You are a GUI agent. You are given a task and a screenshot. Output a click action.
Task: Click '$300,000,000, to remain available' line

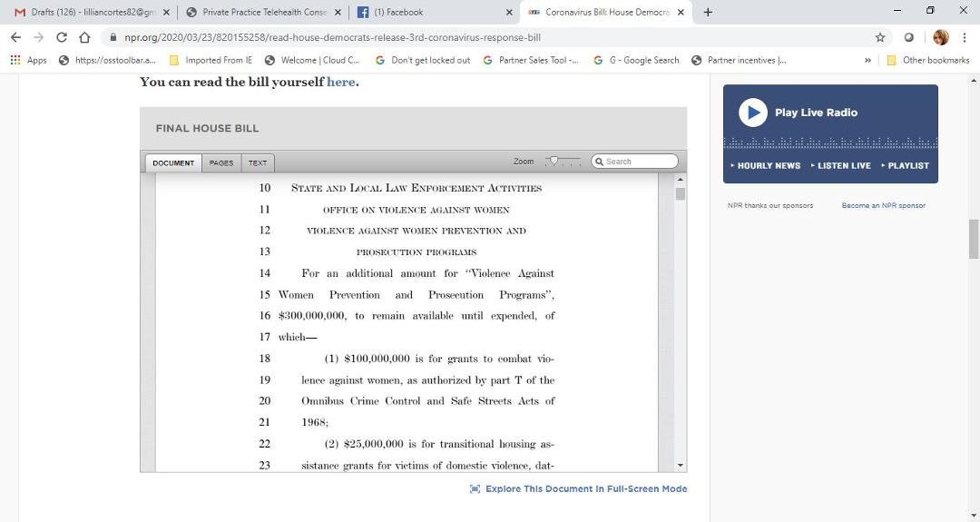coord(416,316)
